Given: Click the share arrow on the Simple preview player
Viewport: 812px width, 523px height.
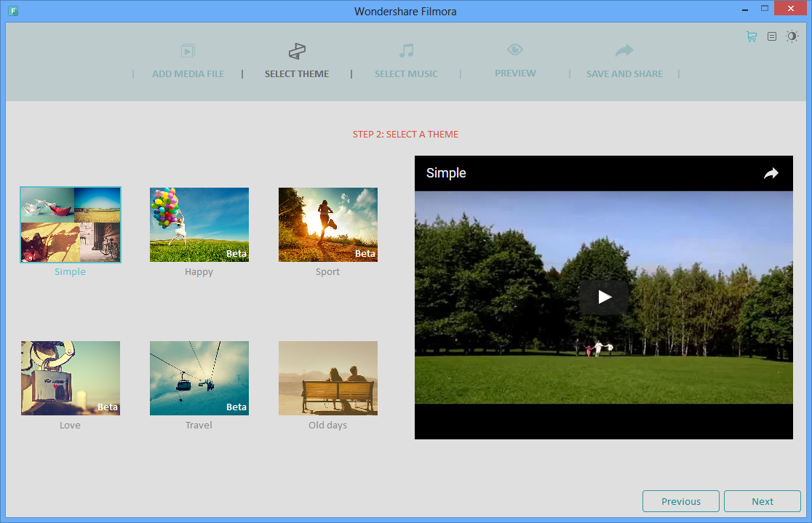Looking at the screenshot, I should (771, 173).
